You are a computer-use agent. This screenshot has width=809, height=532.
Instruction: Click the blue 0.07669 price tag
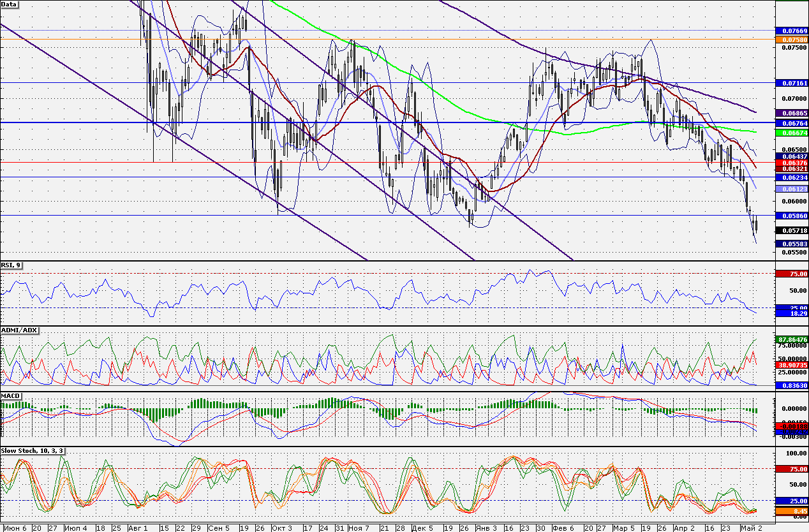pyautogui.click(x=790, y=31)
